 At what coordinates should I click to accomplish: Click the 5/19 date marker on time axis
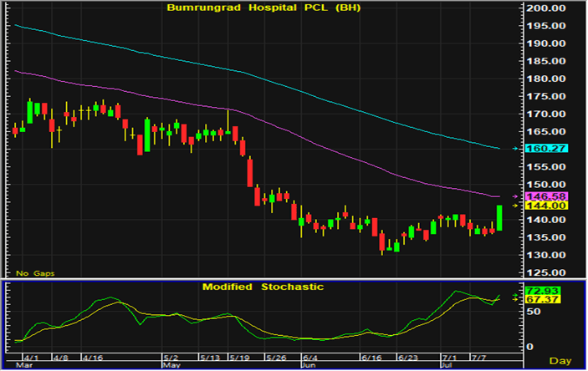240,356
